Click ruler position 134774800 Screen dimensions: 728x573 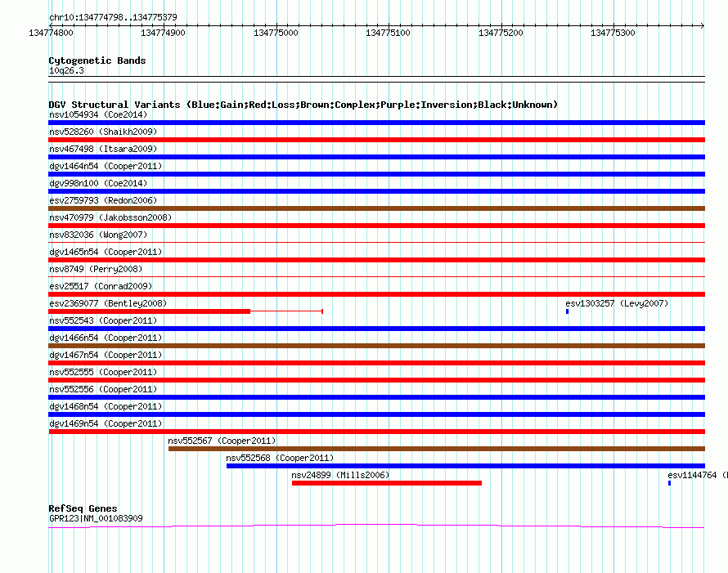51,33
